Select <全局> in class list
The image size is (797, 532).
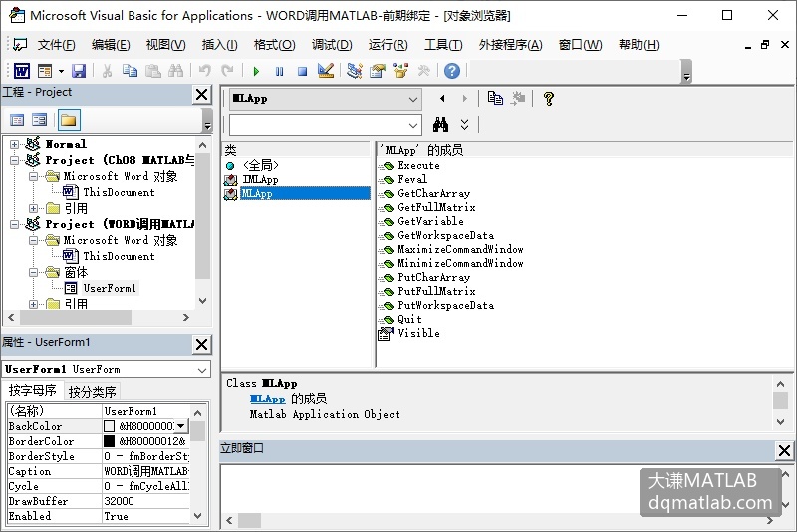(x=261, y=165)
